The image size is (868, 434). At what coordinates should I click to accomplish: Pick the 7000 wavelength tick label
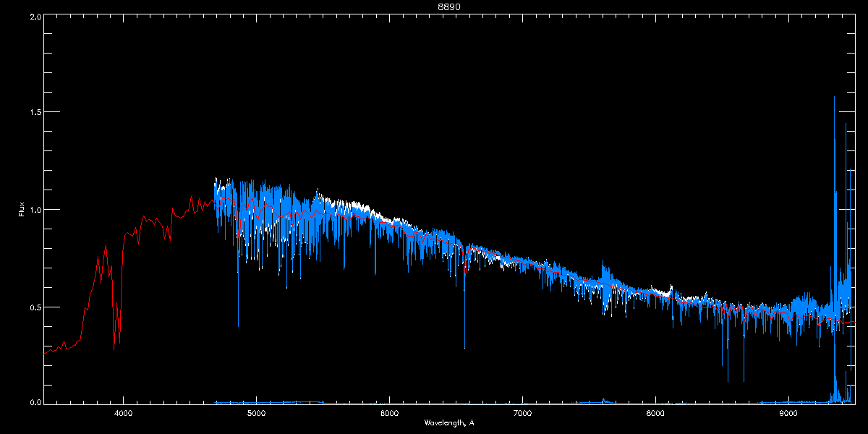click(522, 413)
